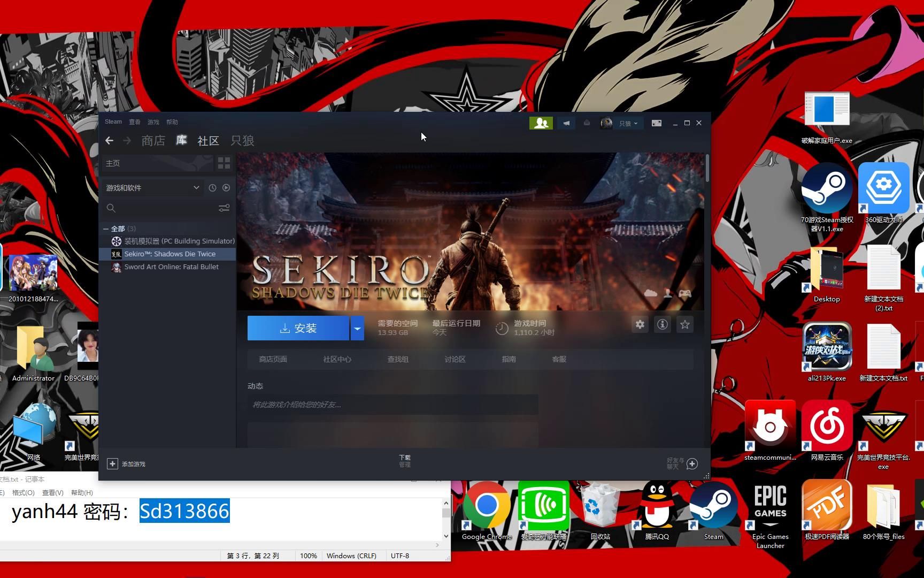The height and width of the screenshot is (578, 924).
Task: Open 极速PDF阅读器 desktop icon
Action: 827,511
